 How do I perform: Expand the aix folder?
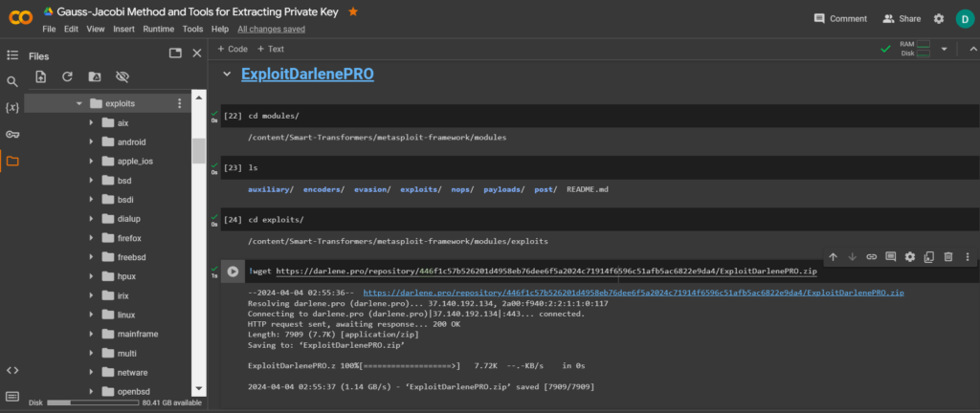pos(91,123)
